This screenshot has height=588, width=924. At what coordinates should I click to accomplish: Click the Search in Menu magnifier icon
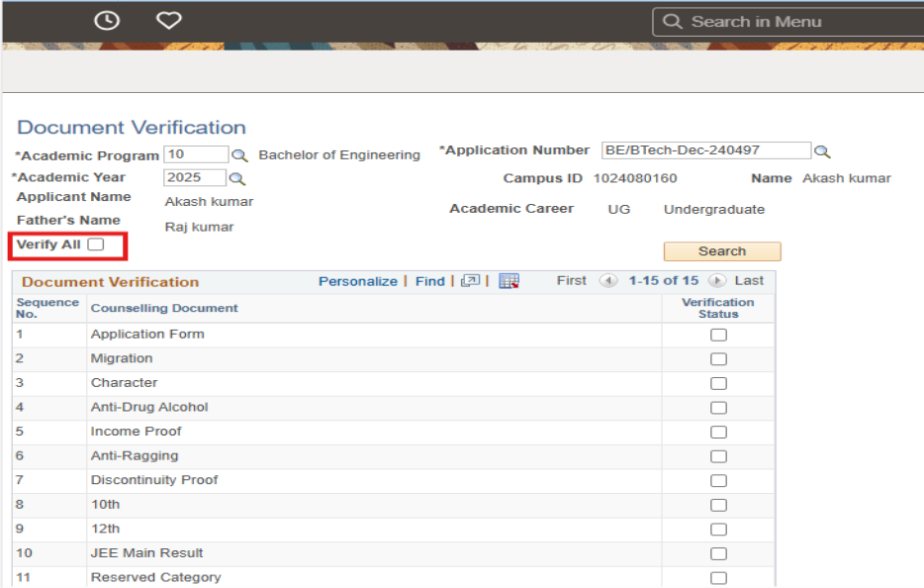pyautogui.click(x=672, y=22)
